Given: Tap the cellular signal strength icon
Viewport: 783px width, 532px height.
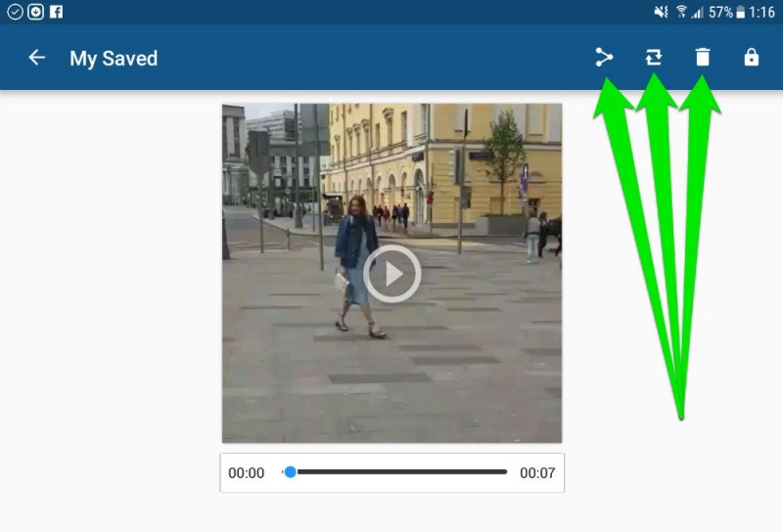Looking at the screenshot, I should click(697, 12).
